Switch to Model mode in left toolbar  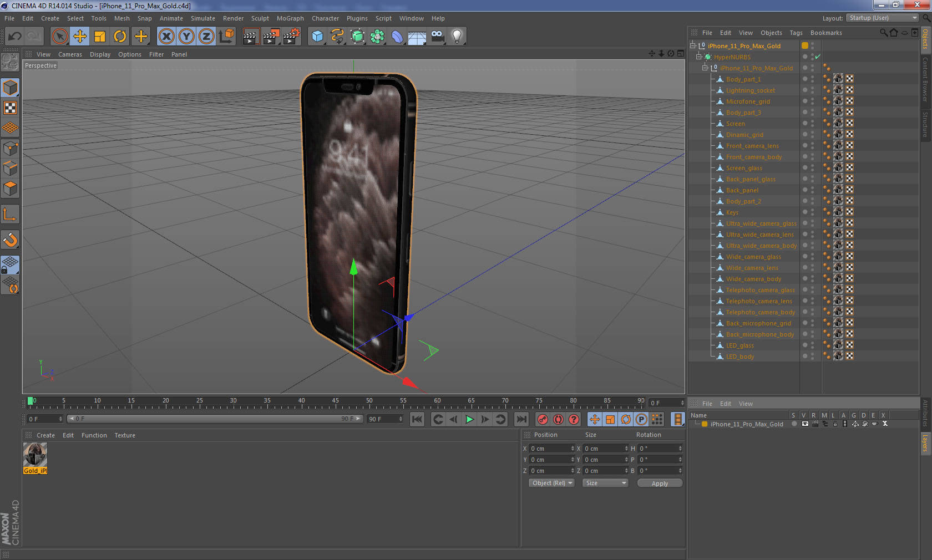[x=11, y=88]
